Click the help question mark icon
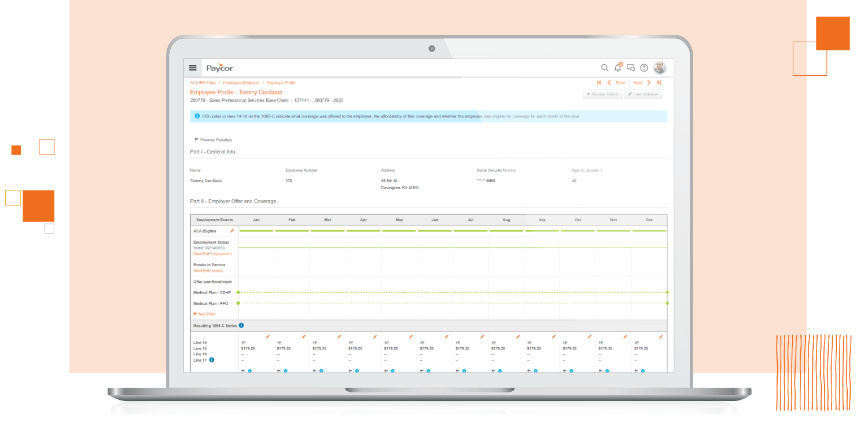The width and height of the screenshot is (868, 434). [644, 68]
